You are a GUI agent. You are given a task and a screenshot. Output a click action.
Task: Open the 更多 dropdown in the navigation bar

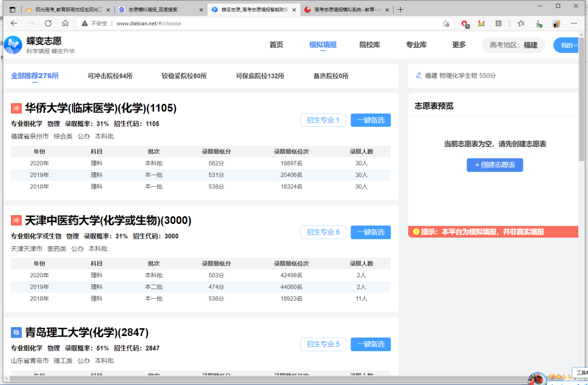458,45
